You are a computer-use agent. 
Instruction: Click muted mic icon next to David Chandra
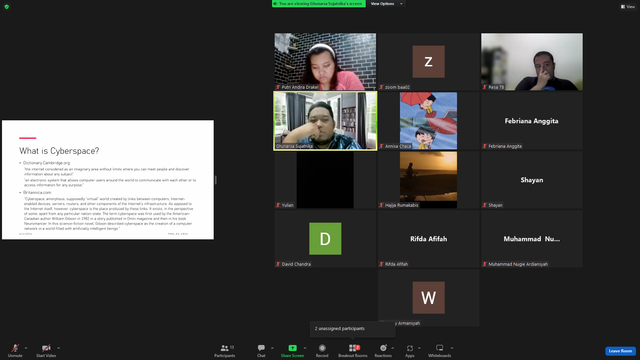point(278,264)
